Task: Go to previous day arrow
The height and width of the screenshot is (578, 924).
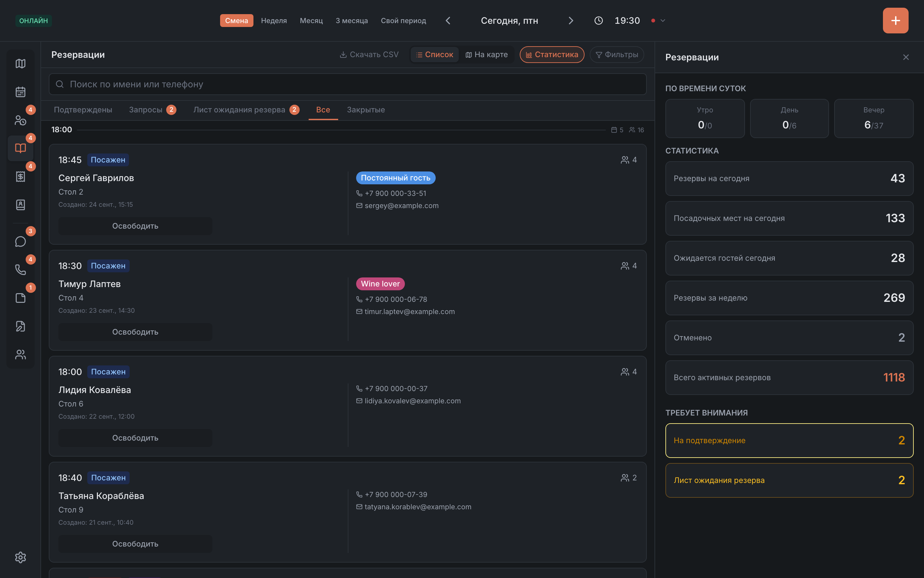Action: pos(448,21)
